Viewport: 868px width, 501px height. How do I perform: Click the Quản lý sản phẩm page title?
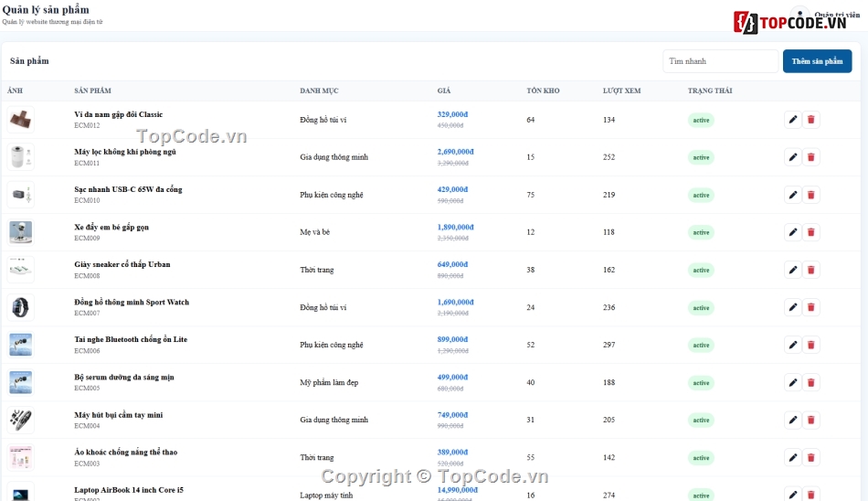coord(46,9)
